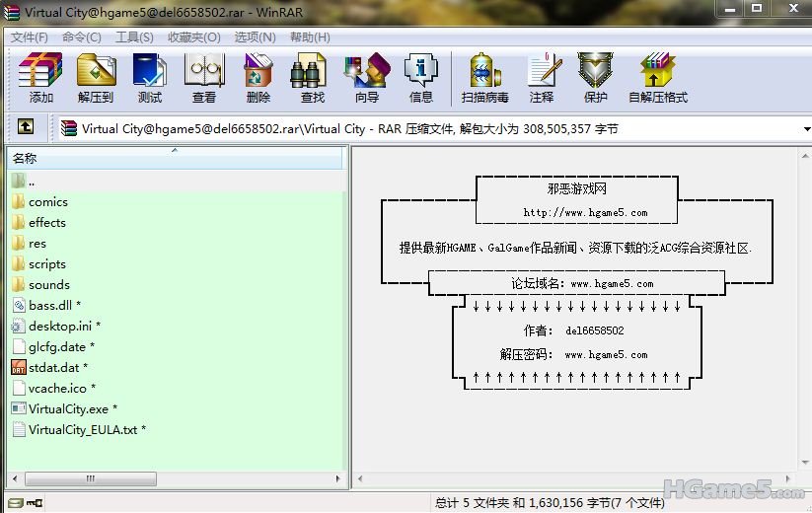Viewport: 812px width, 513px height.
Task: Maximize the WinRAR window
Action: click(x=757, y=8)
